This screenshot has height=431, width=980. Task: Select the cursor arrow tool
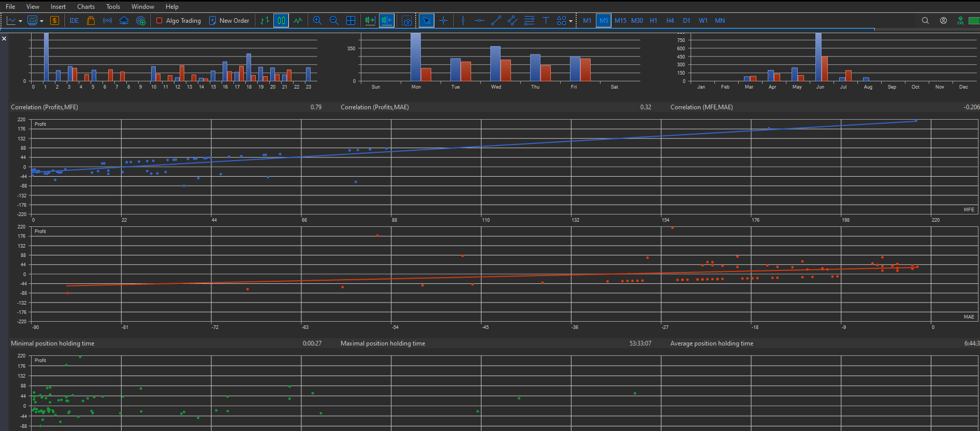[x=427, y=21]
